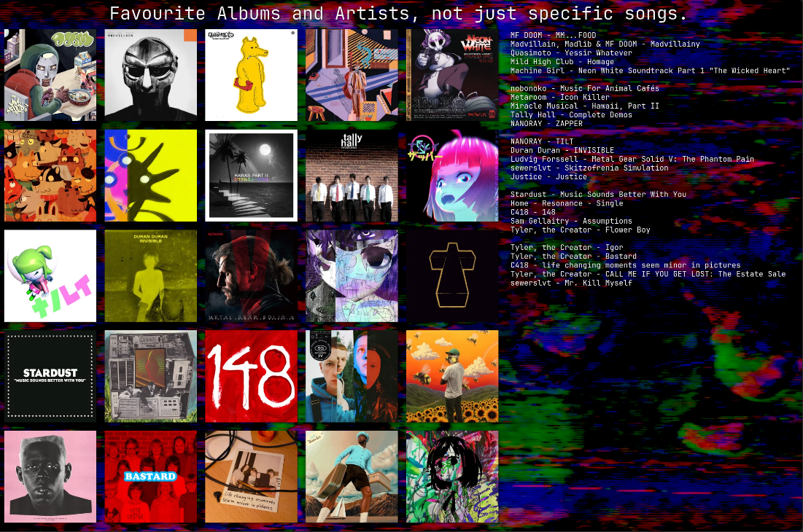Viewport: 803px width, 532px height.
Task: Open the pink Igor album cover
Action: pos(50,476)
